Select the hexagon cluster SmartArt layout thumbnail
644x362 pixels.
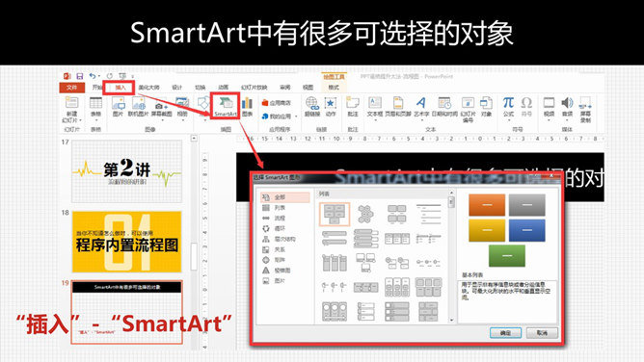point(365,214)
